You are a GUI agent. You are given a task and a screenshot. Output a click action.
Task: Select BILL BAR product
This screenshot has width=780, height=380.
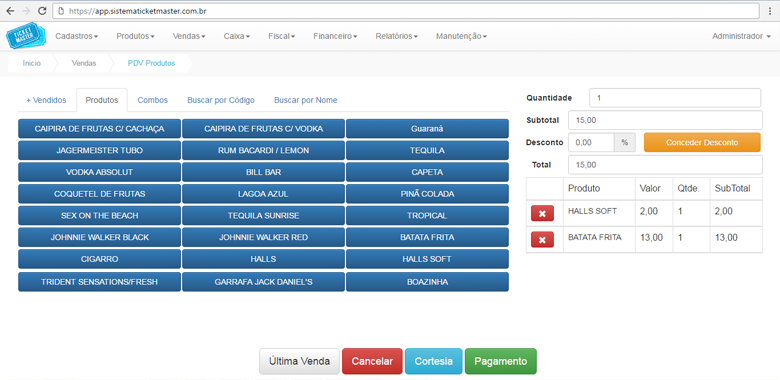(x=264, y=172)
